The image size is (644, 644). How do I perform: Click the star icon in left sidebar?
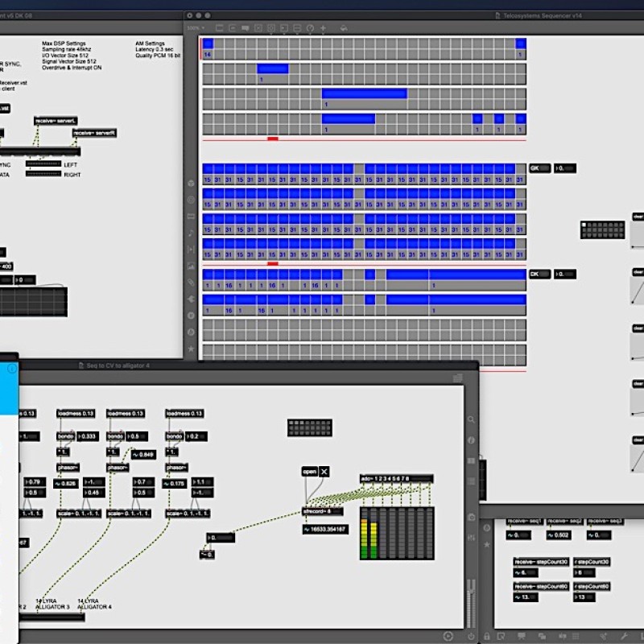coord(191,349)
